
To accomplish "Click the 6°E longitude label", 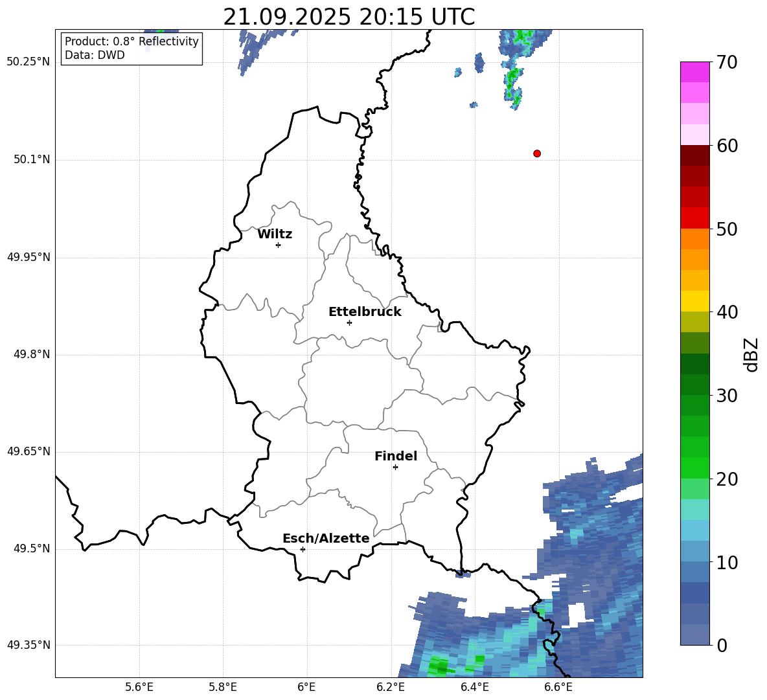I will pos(306,687).
